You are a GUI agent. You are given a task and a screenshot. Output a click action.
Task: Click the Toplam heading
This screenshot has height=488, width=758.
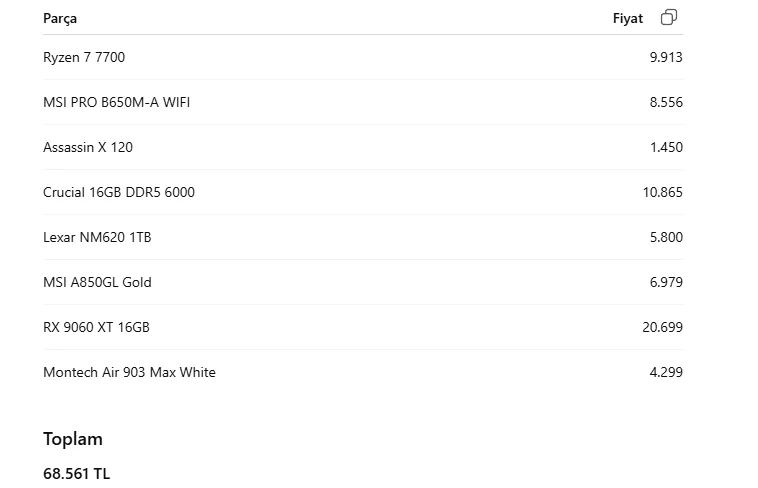click(73, 439)
